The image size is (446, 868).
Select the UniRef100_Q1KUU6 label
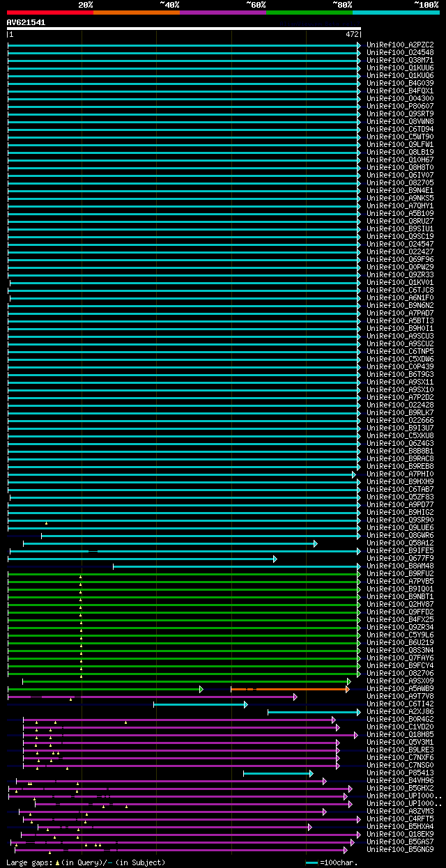click(400, 68)
